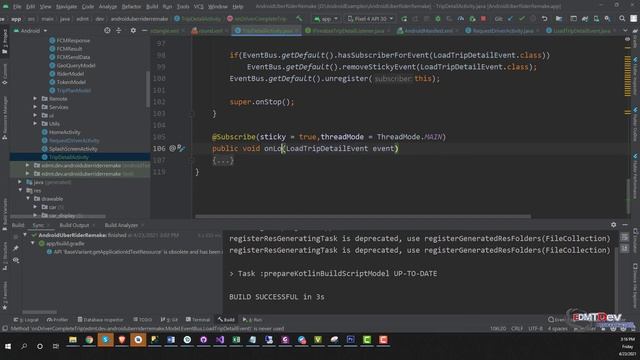
Task: Open the Database Inspector tool window
Action: tap(100, 320)
